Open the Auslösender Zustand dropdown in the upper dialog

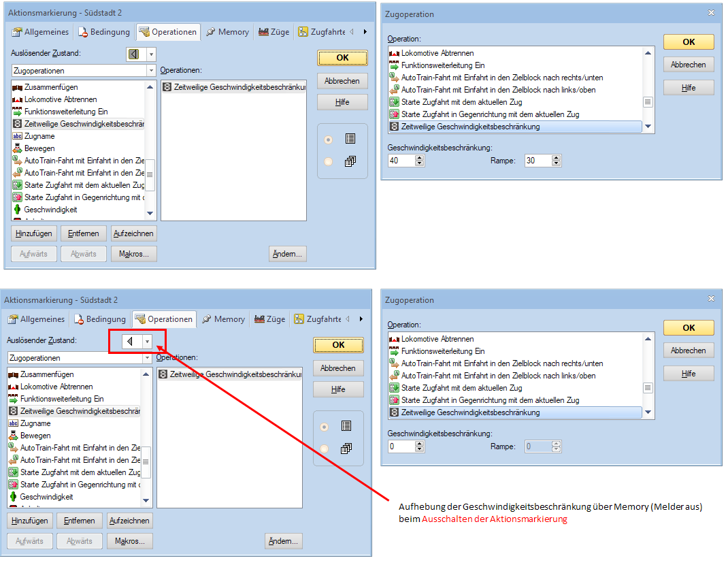coord(151,54)
